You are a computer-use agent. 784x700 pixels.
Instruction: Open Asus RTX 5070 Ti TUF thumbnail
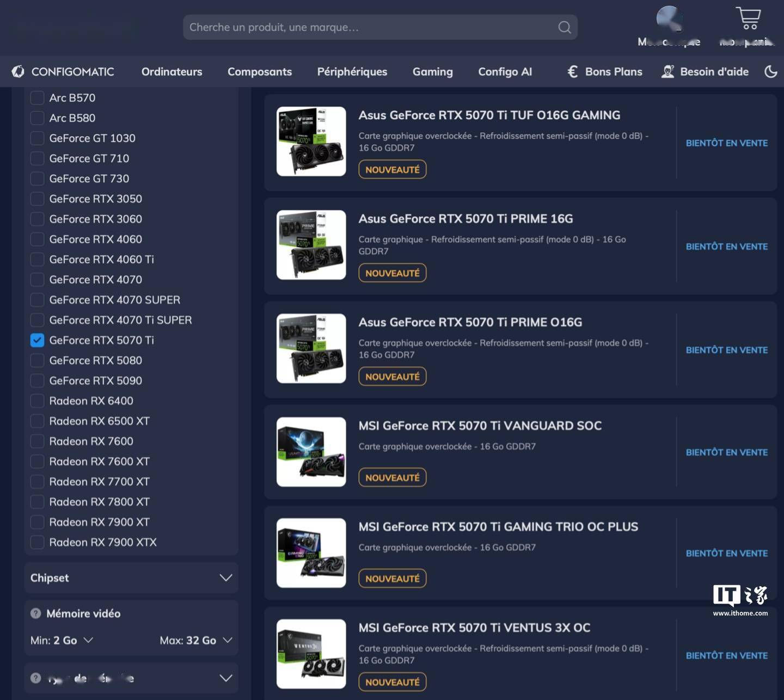click(x=311, y=142)
